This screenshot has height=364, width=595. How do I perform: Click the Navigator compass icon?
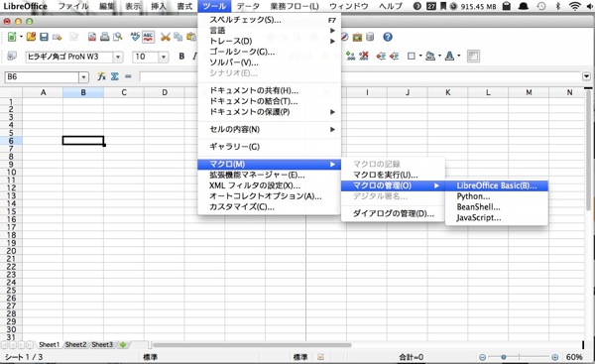(x=344, y=37)
